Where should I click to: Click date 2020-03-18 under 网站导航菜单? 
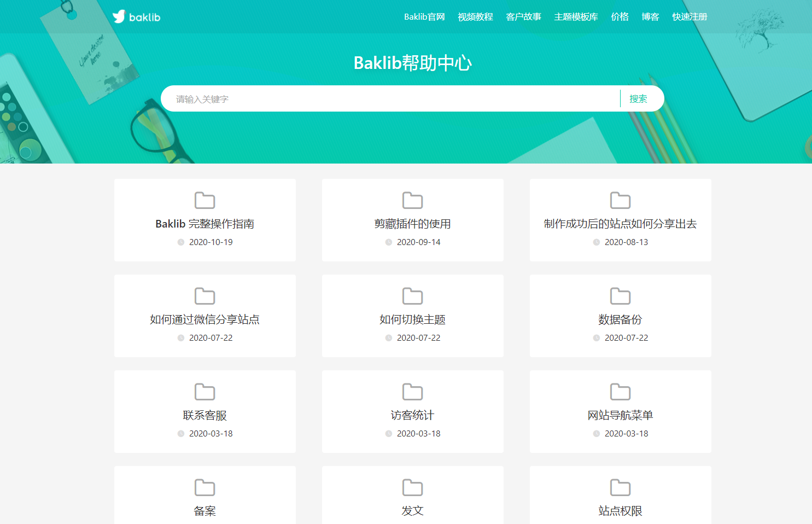click(x=627, y=434)
